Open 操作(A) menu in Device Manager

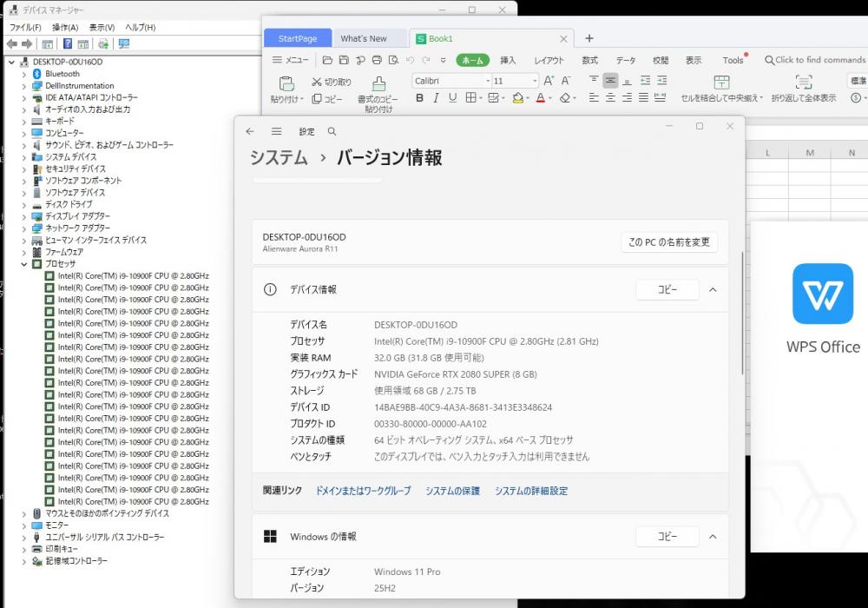tap(65, 27)
